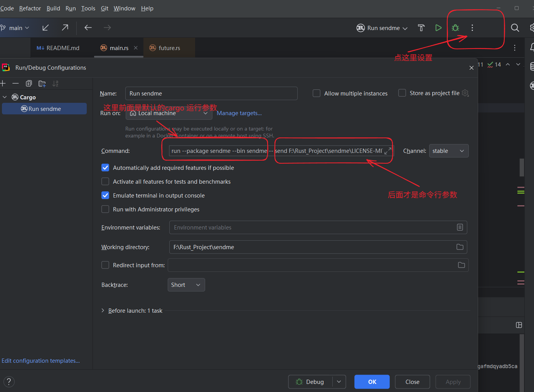
Task: Click the Close button in dialog footer
Action: click(x=413, y=382)
